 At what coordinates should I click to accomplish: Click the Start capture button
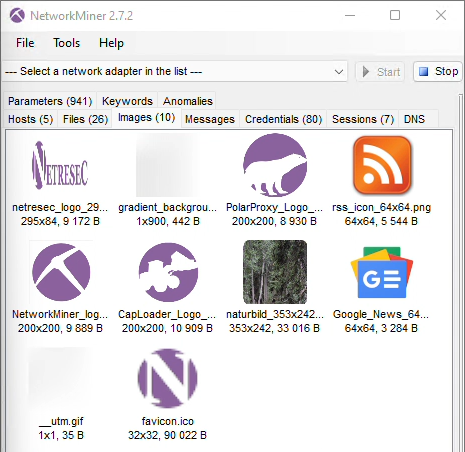pyautogui.click(x=380, y=72)
